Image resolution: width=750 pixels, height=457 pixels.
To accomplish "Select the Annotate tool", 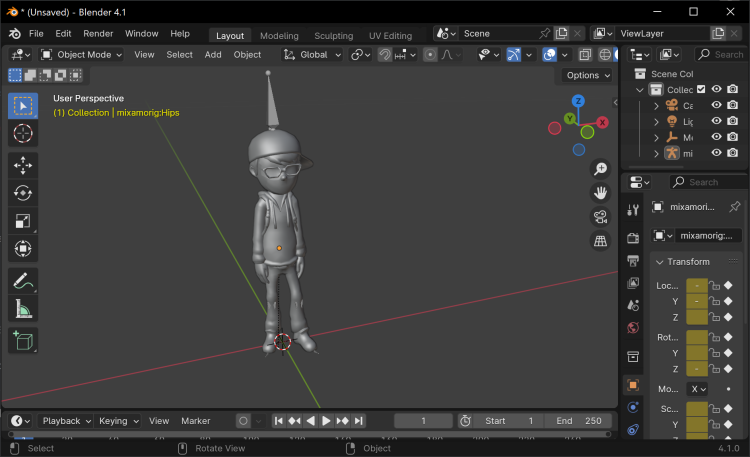I will pos(23,281).
